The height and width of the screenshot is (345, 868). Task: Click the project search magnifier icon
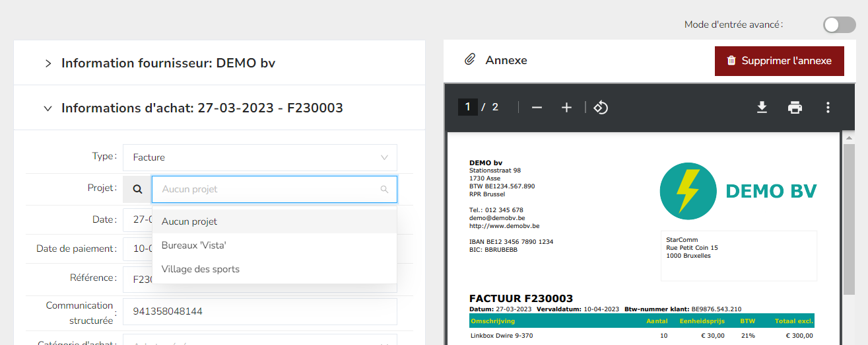click(137, 189)
